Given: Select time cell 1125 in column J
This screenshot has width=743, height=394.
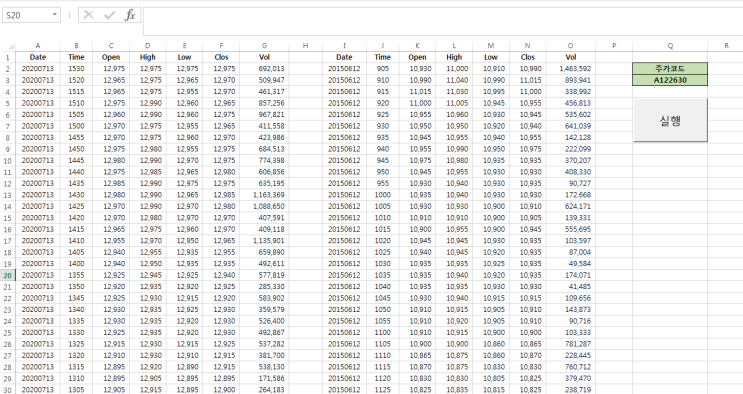Looking at the screenshot, I should (x=383, y=390).
